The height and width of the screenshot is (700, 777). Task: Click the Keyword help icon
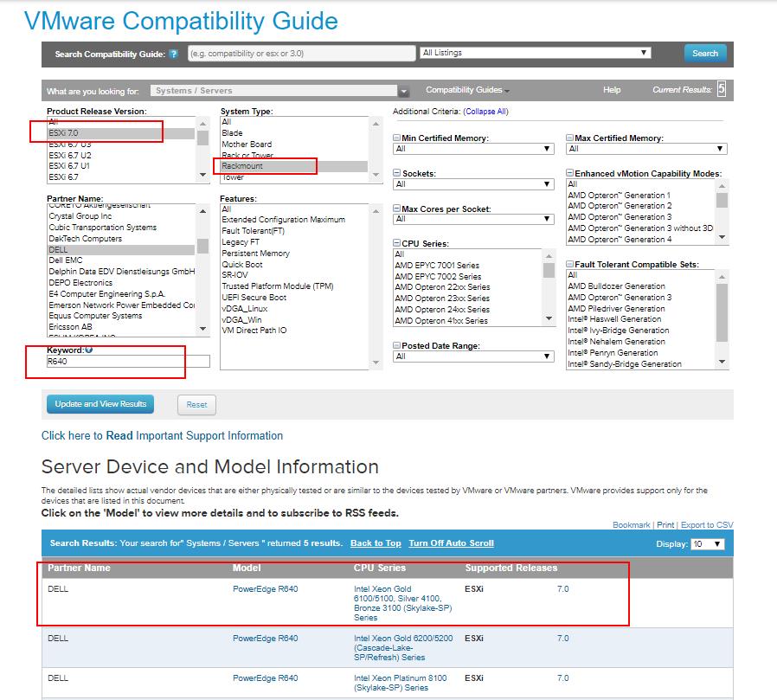89,350
